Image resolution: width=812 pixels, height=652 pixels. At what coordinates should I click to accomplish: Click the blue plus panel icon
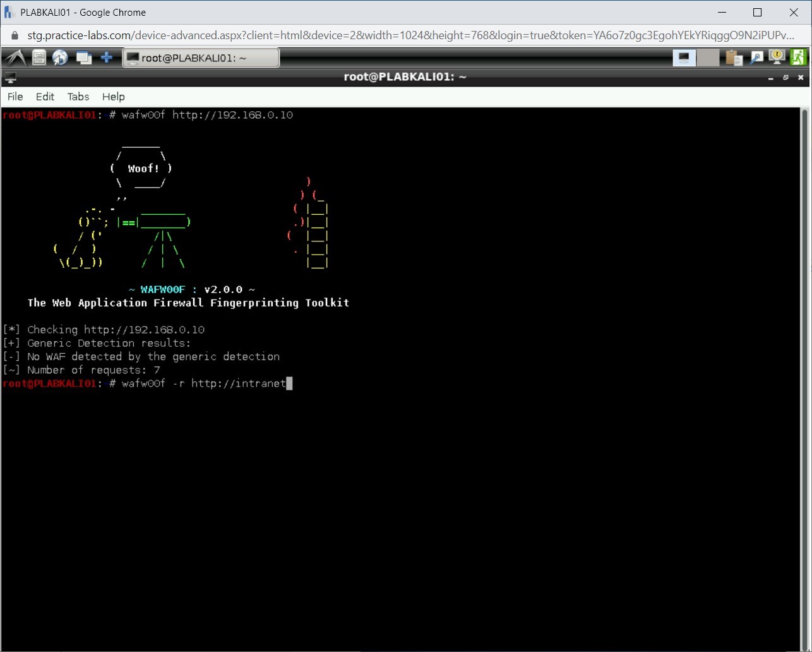[x=107, y=58]
